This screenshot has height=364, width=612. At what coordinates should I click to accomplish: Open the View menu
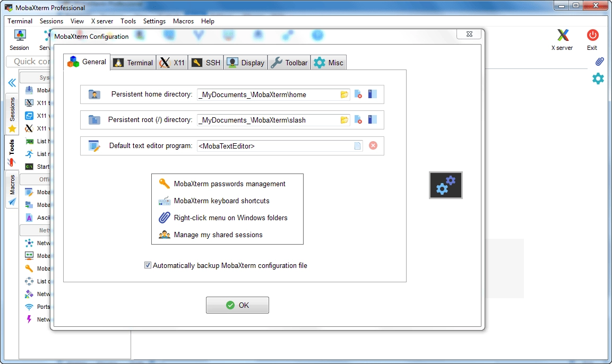click(x=77, y=21)
